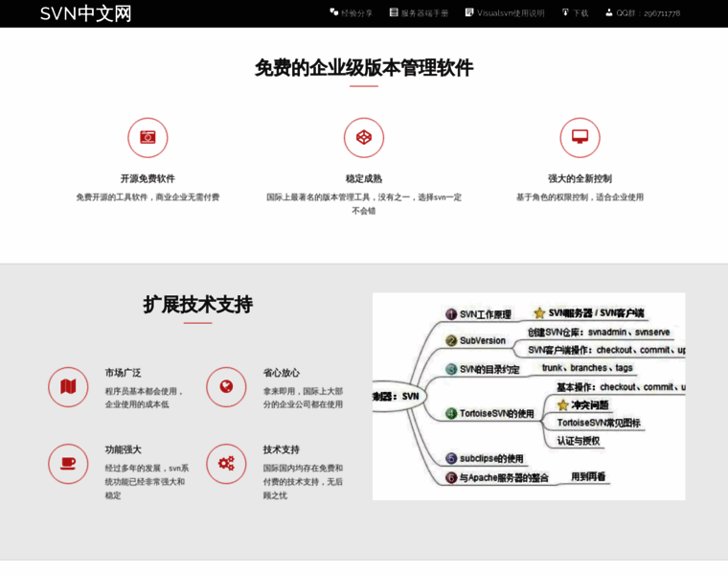Click the SVN中文网 site logo
The height and width of the screenshot is (575, 728).
86,13
